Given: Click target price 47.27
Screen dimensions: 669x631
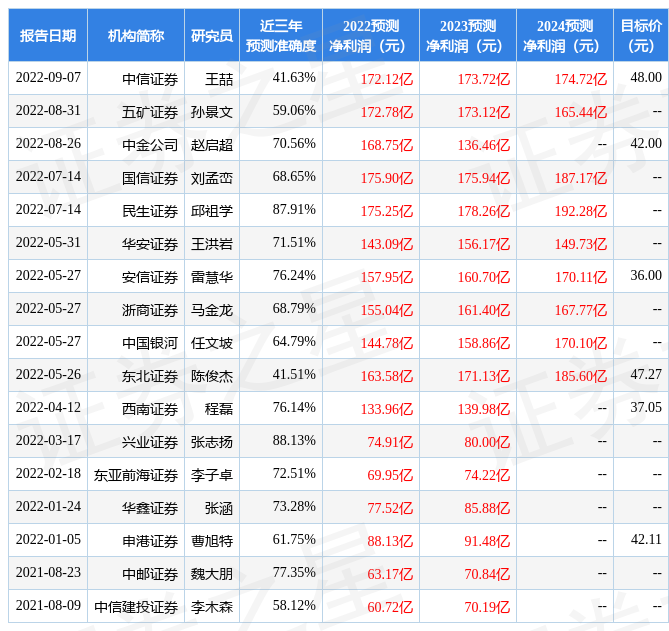Looking at the screenshot, I should coord(646,375).
